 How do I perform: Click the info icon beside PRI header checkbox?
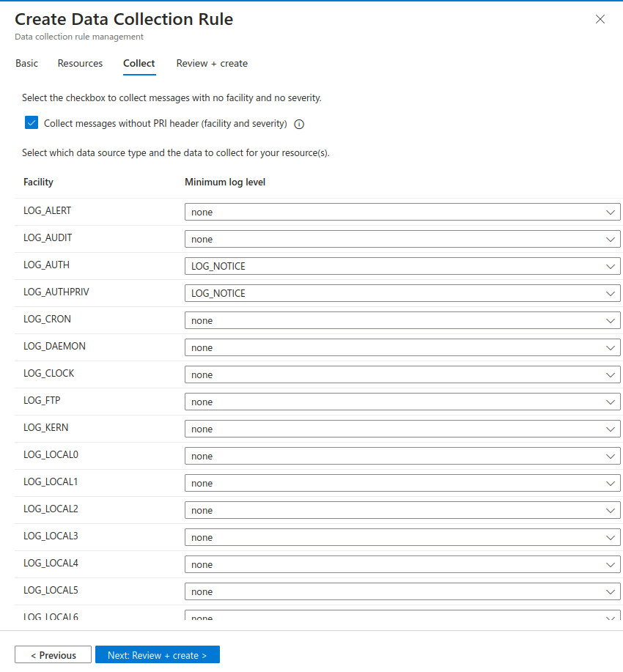click(299, 125)
